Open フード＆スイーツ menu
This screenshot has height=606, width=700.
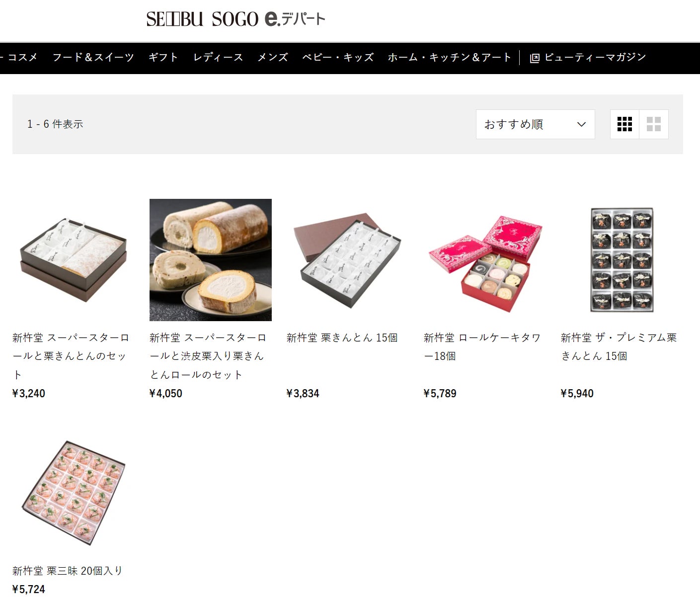93,58
